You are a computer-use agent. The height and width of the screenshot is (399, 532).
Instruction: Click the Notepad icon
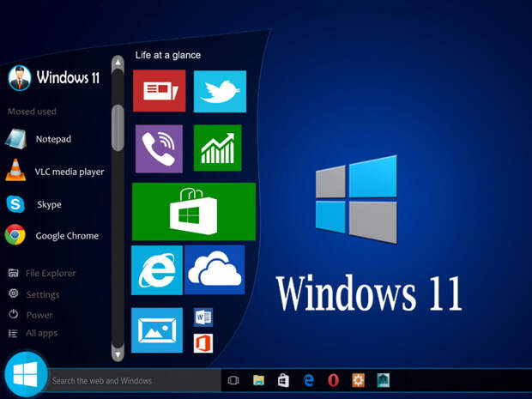tap(15, 139)
